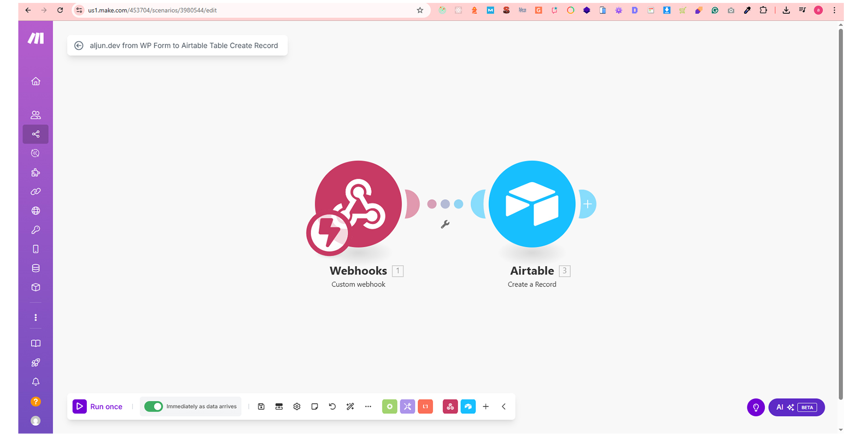The width and height of the screenshot is (868, 434).
Task: Open the Airtable Create a Record module
Action: pos(532,204)
